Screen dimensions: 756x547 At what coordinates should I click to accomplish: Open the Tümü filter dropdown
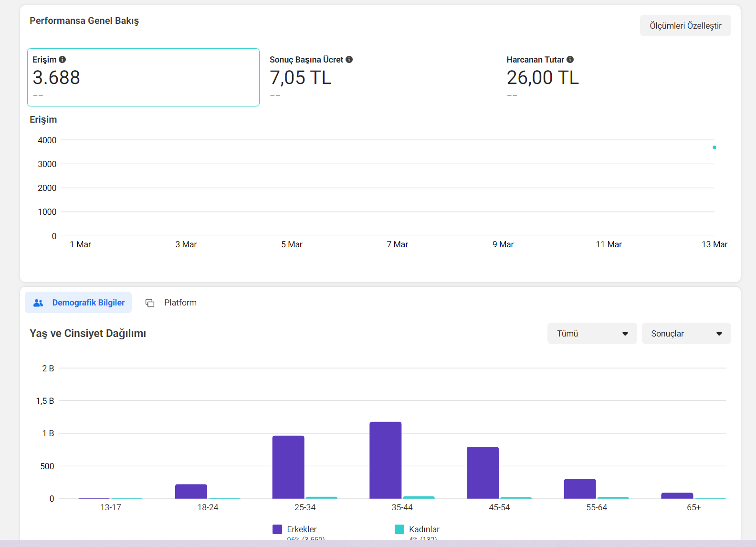[592, 334]
